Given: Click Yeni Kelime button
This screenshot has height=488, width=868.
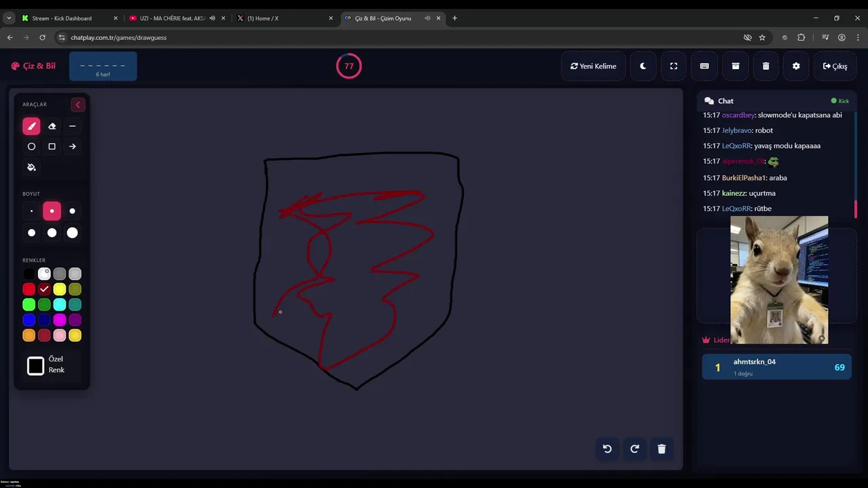Looking at the screenshot, I should 593,66.
